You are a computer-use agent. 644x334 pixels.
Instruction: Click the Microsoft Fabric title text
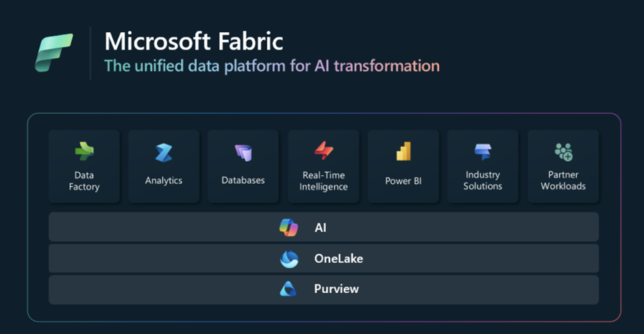[x=194, y=41]
